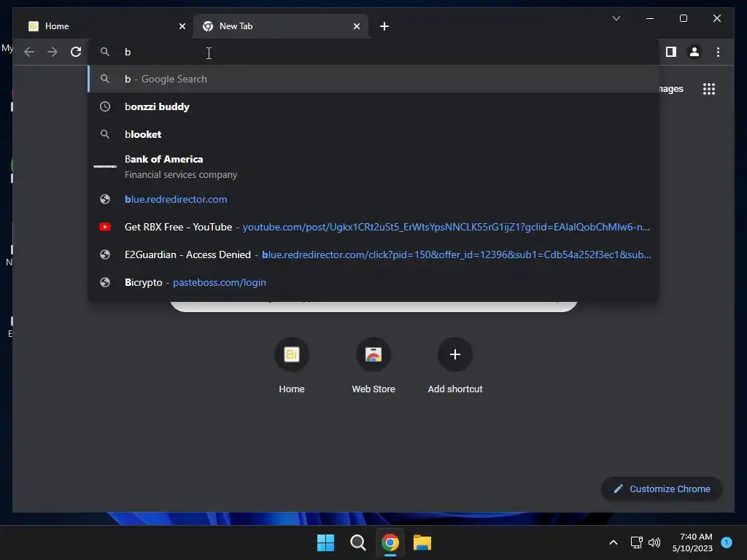Open the Bicrypto pasteboss.com suggestion
Screen dimensions: 747x560
coord(373,282)
